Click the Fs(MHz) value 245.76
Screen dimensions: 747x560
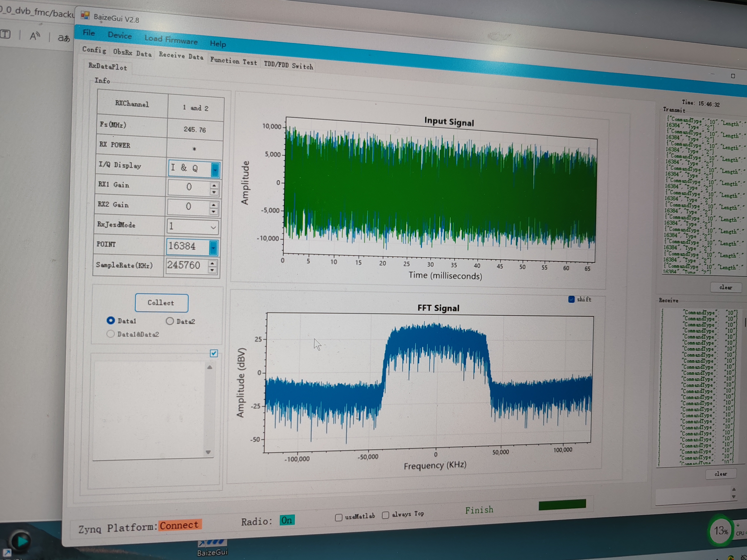point(195,130)
